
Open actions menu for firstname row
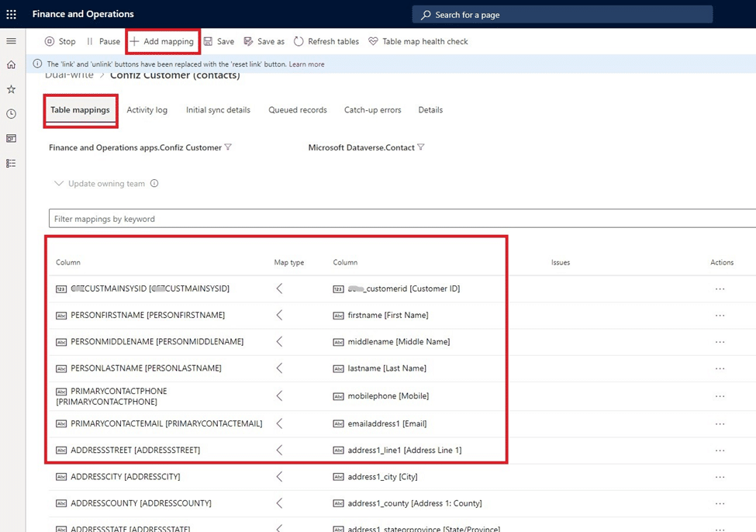[x=720, y=316]
